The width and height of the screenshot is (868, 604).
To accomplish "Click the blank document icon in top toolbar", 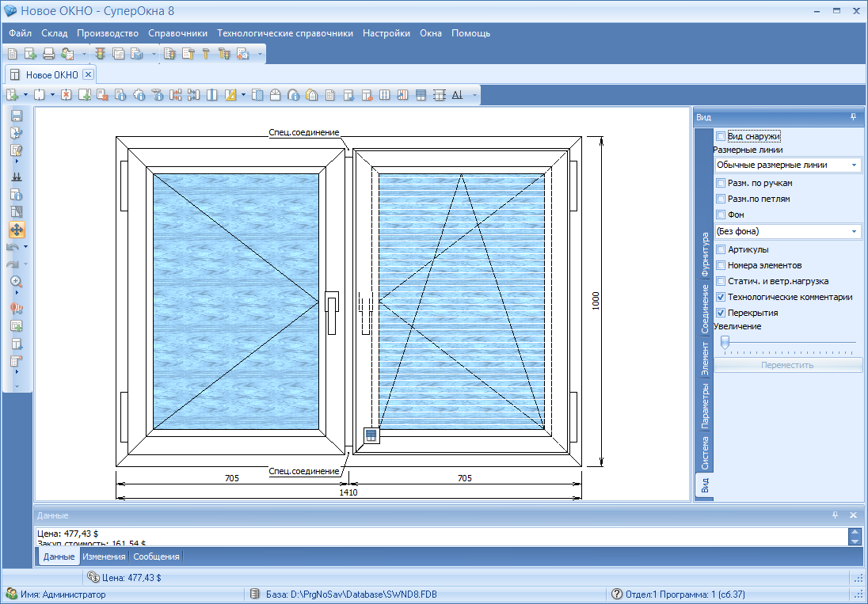I will coord(12,54).
